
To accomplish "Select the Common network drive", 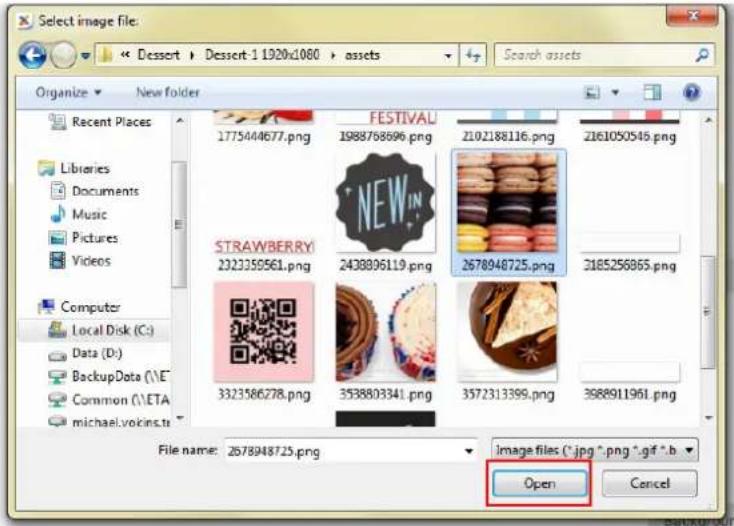I will [121, 400].
